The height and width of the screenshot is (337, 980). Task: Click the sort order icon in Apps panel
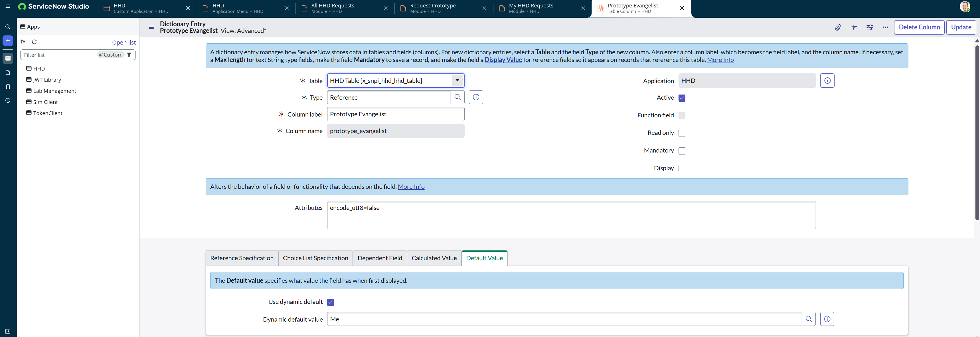[x=23, y=41]
